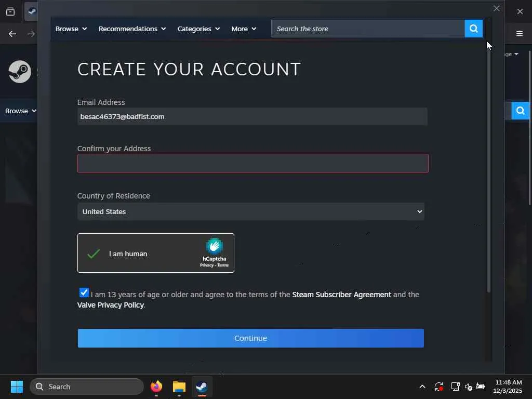Image resolution: width=532 pixels, height=399 pixels.
Task: Open hCaptcha Terms link
Action: [x=223, y=265]
